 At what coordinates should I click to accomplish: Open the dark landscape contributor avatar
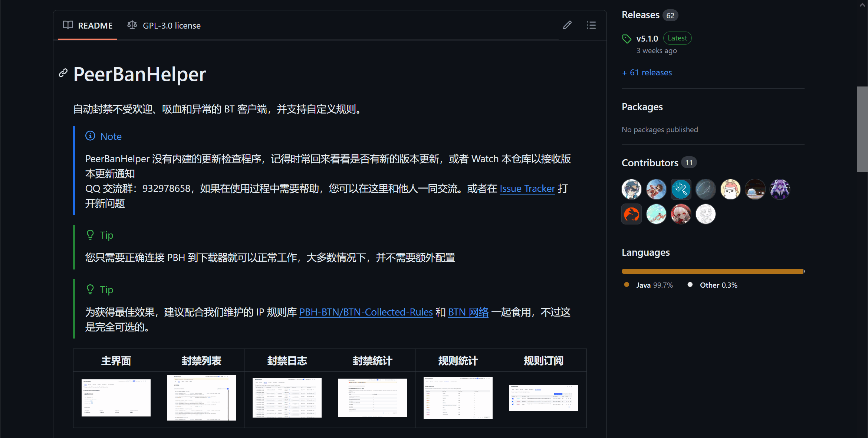pos(755,189)
